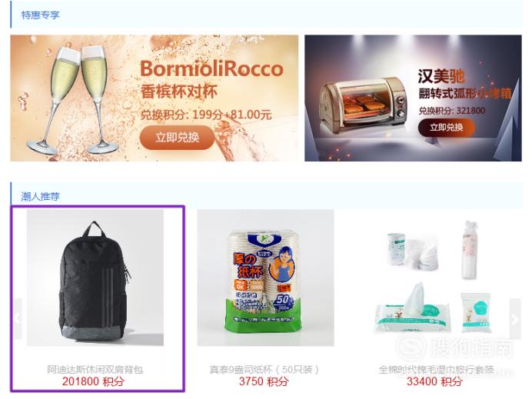Click the BormioliRocco brand title text

[211, 69]
